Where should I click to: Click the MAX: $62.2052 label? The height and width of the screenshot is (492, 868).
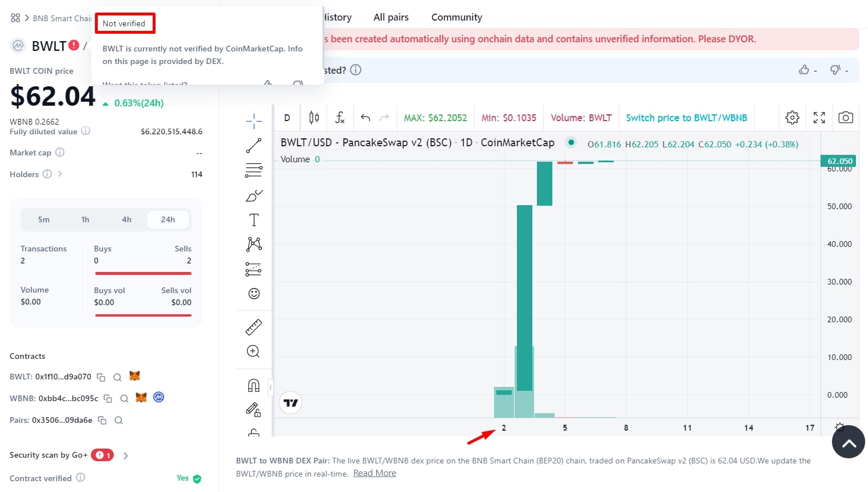point(435,118)
